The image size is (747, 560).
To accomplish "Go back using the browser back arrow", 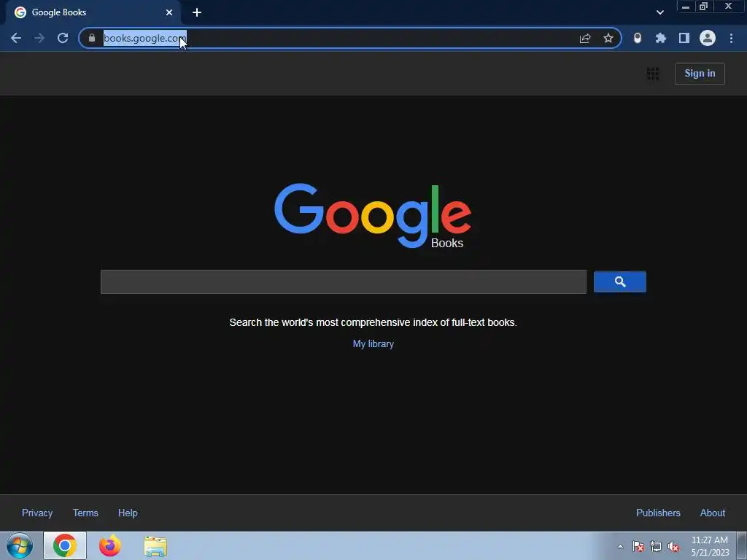I will pos(16,38).
